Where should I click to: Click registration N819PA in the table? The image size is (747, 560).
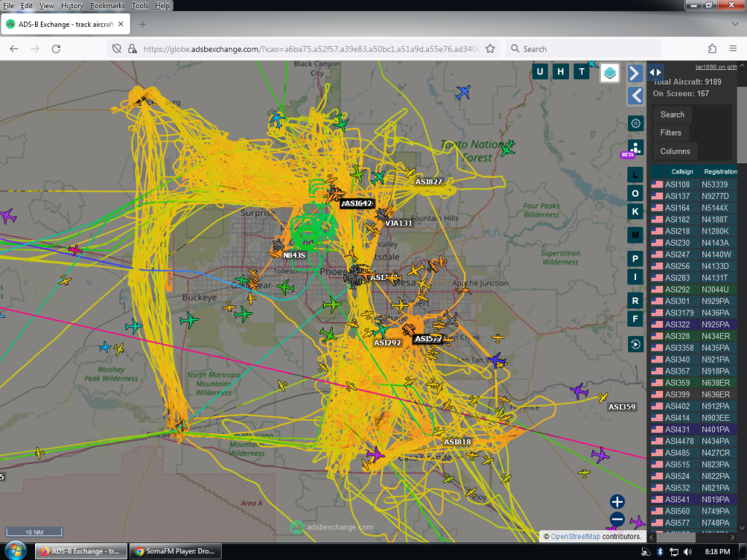[x=716, y=499]
